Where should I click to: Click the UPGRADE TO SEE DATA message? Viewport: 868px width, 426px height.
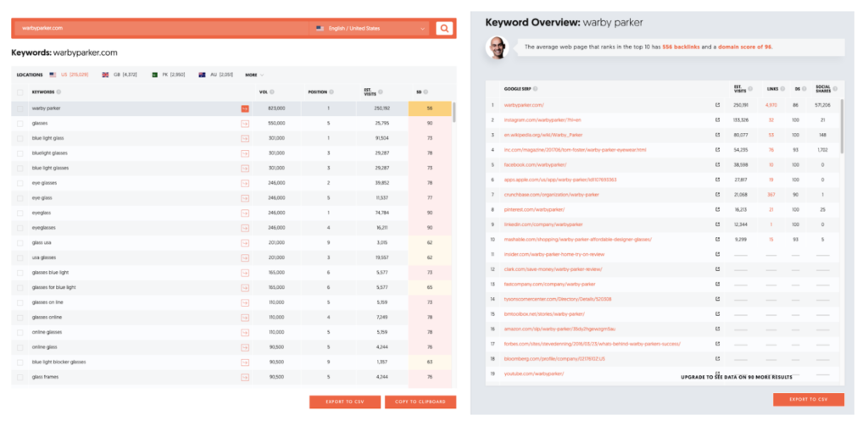(x=737, y=377)
